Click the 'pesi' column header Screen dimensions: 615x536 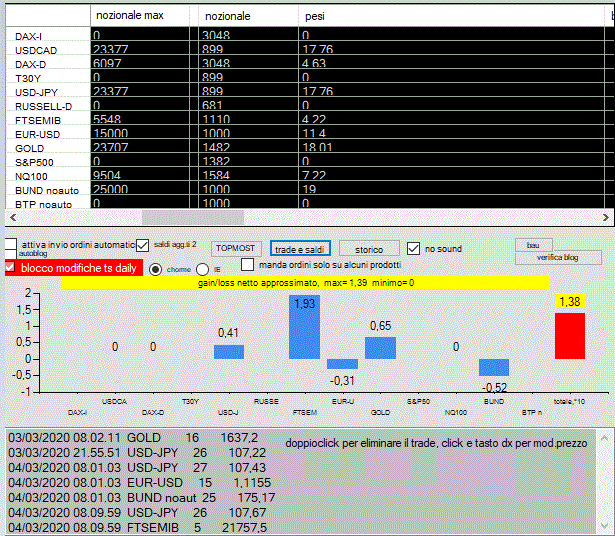click(x=451, y=15)
